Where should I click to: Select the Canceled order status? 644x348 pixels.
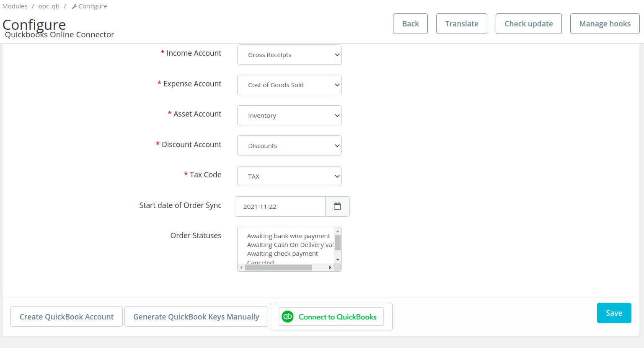(x=261, y=262)
